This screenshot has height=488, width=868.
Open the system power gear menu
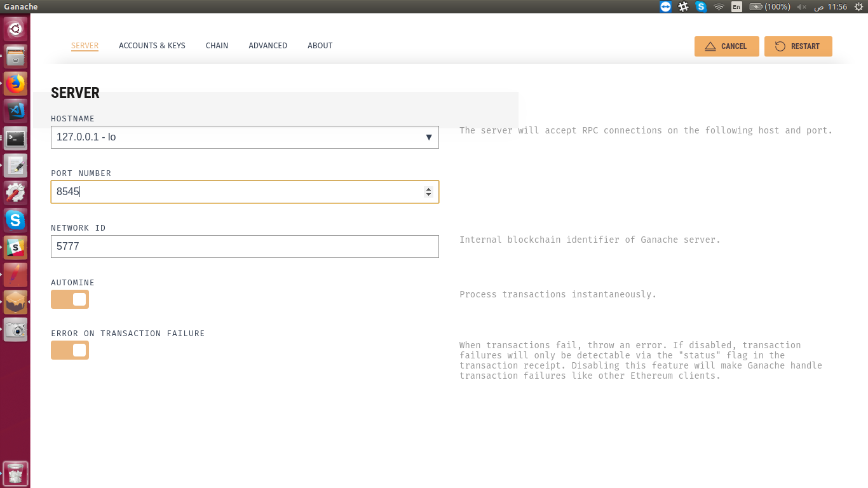coord(858,6)
